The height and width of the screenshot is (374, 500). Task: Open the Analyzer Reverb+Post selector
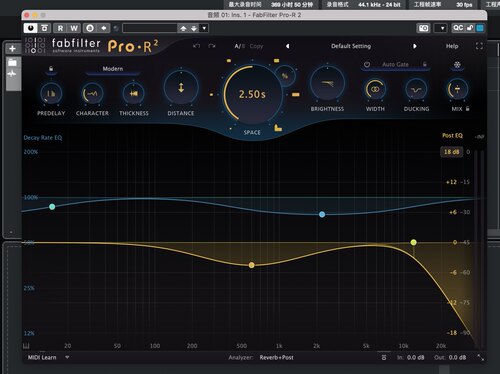(276, 357)
